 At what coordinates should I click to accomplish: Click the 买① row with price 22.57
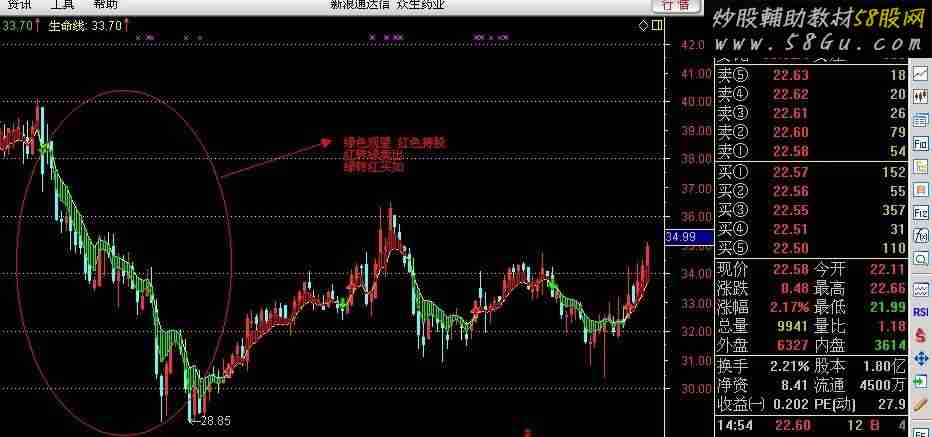tap(812, 172)
